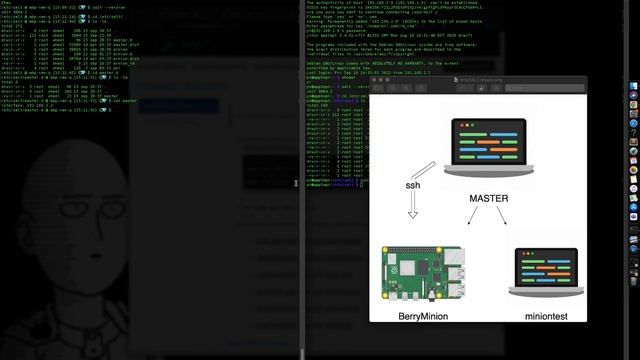Click the 'interface: 192.168.2.2' line in left terminal
This screenshot has width=640, height=360.
point(26,105)
